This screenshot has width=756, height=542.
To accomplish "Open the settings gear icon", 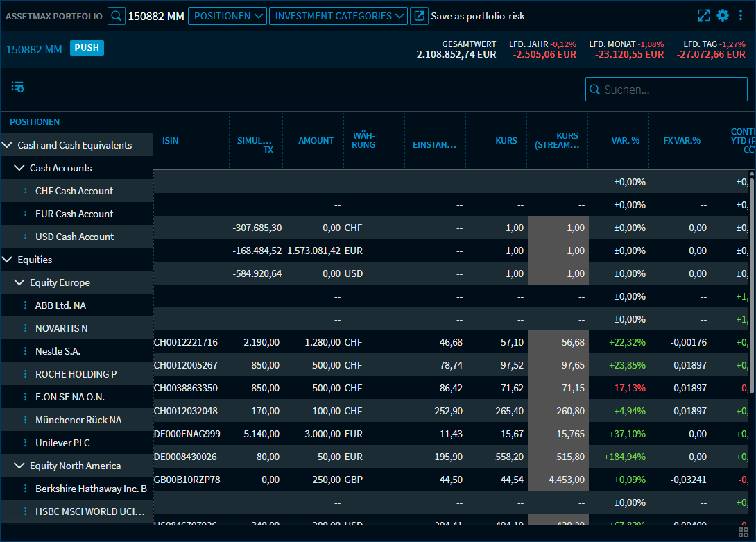I will 722,15.
